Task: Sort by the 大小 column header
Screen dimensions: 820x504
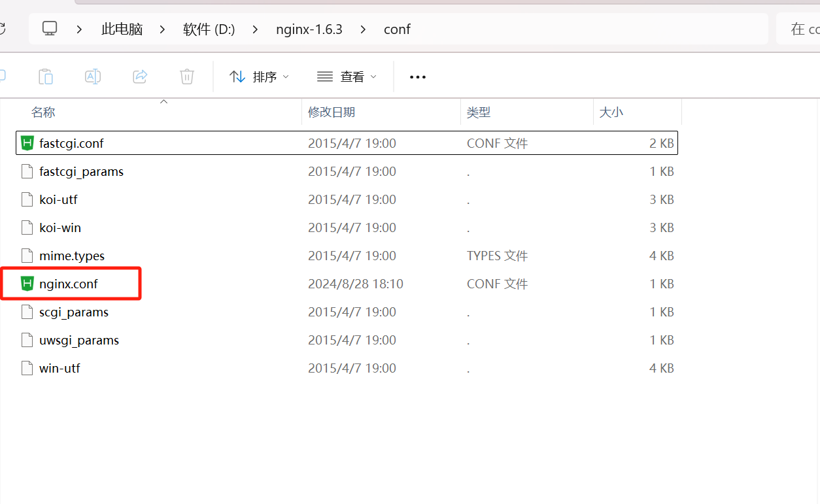Action: coord(611,112)
